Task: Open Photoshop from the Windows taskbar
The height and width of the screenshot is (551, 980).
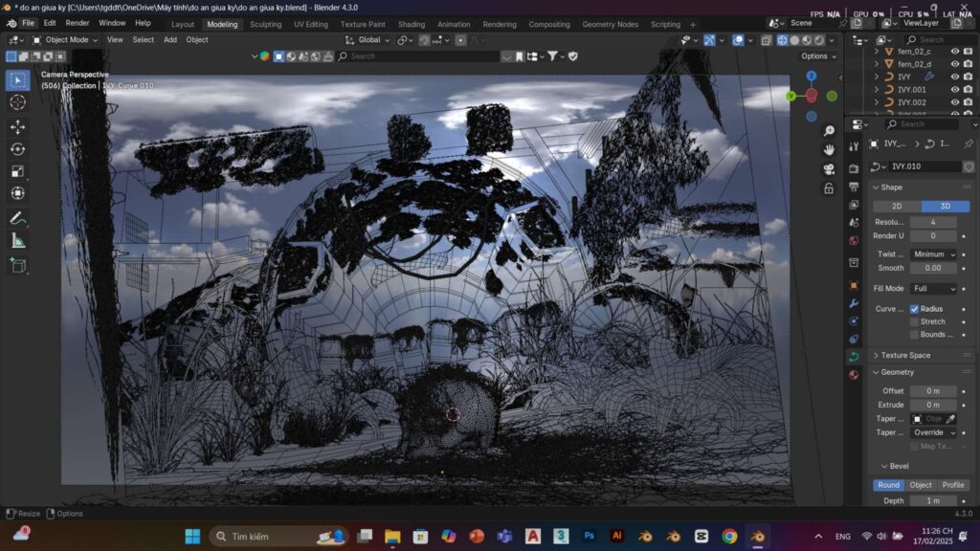Action: click(590, 536)
